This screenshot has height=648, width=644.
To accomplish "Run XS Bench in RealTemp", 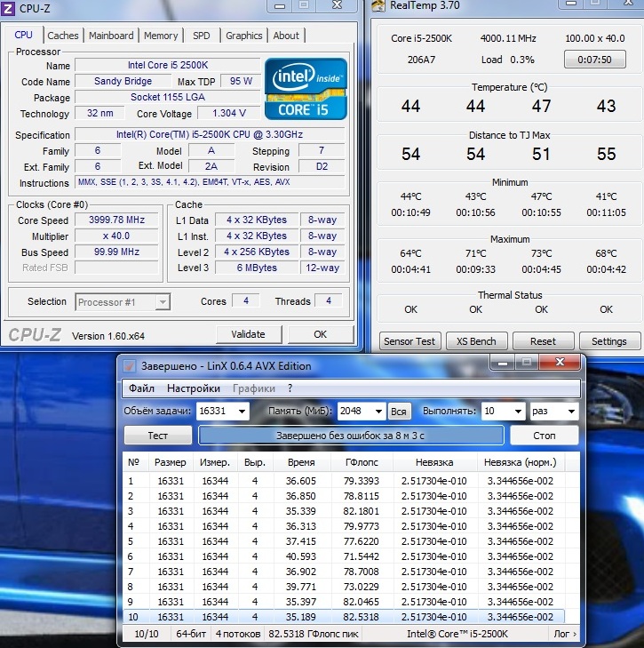I will pos(476,341).
